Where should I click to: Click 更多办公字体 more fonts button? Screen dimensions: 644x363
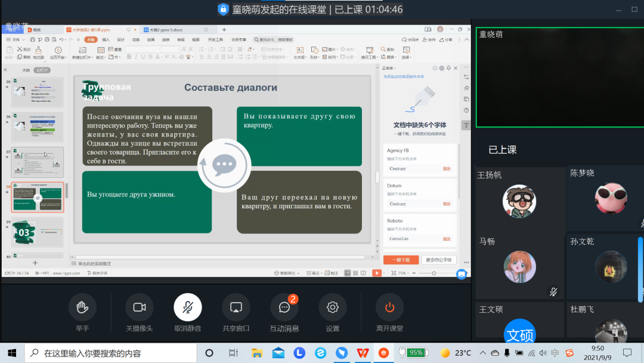pos(439,260)
